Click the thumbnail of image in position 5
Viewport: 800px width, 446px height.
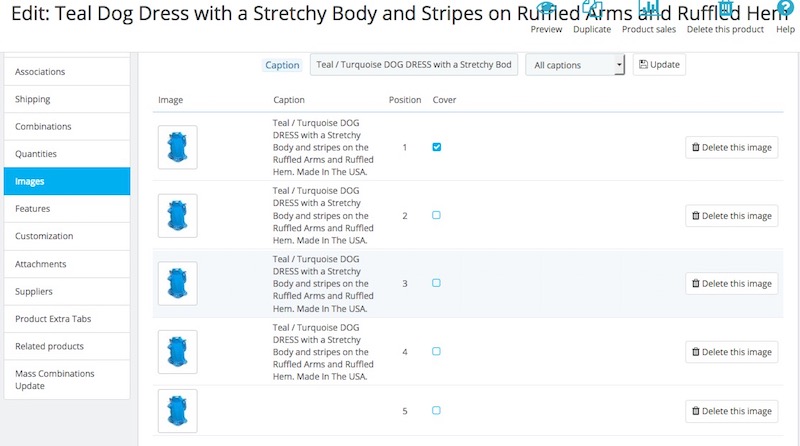click(x=178, y=411)
